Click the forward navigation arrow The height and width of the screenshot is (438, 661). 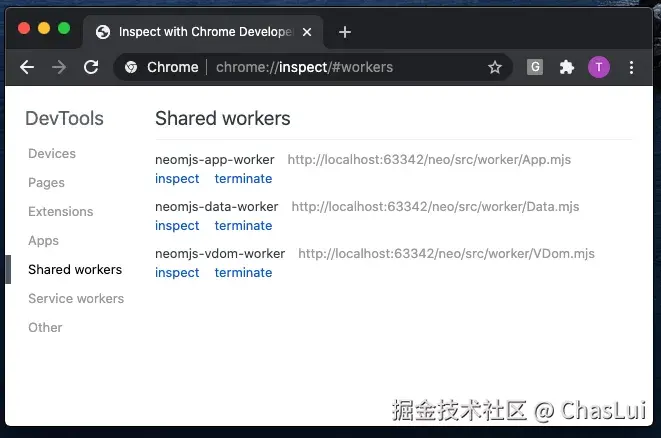tap(59, 67)
